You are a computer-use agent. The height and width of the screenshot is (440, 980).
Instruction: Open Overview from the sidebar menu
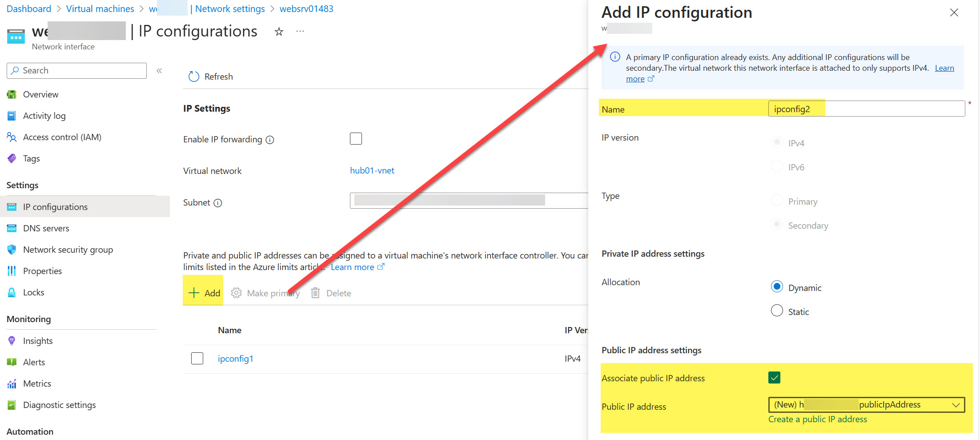pos(40,94)
